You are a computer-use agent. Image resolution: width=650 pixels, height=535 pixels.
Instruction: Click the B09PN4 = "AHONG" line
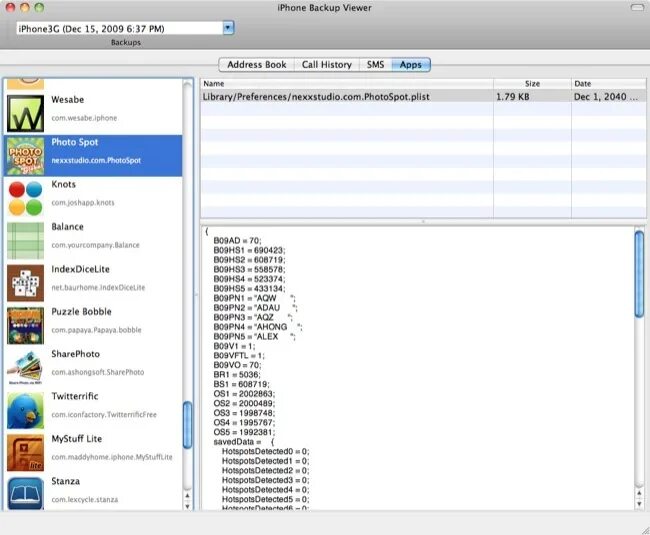click(258, 327)
